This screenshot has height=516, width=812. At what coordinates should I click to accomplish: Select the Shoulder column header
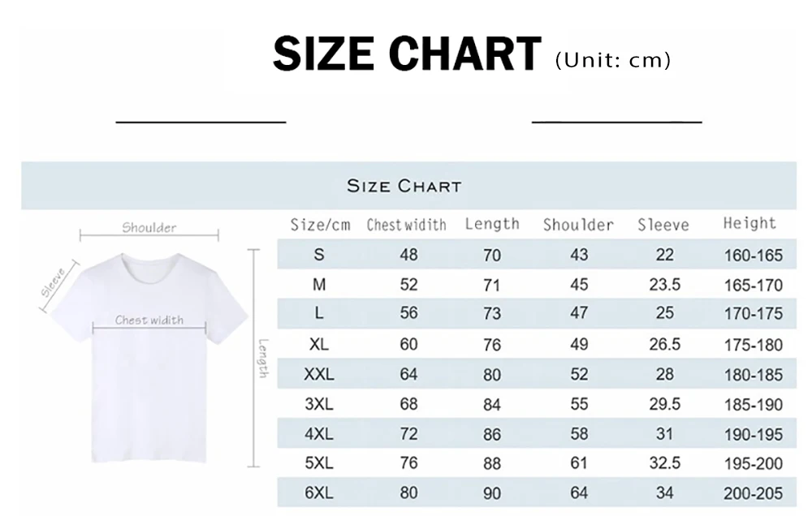[578, 225]
